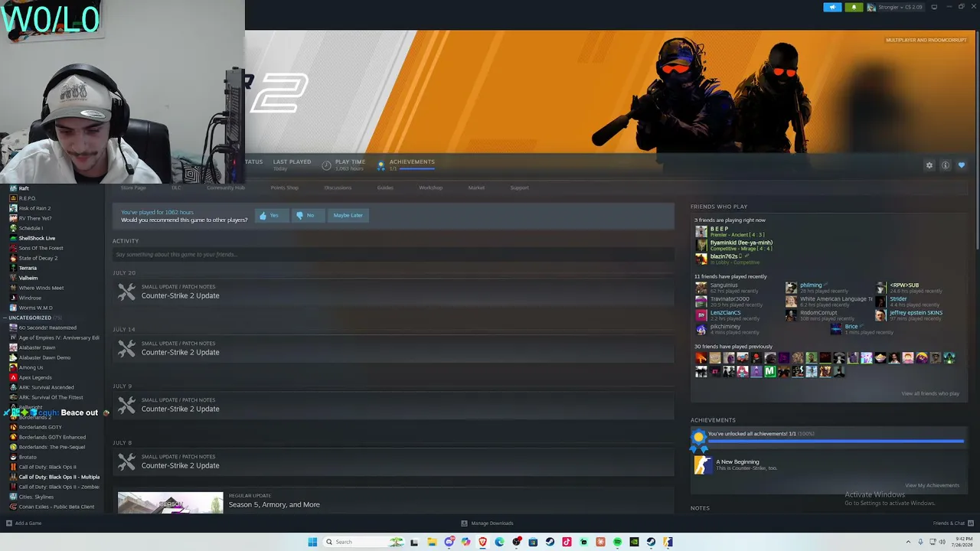980x551 pixels.
Task: Select Terraria in the library list
Action: [28, 268]
